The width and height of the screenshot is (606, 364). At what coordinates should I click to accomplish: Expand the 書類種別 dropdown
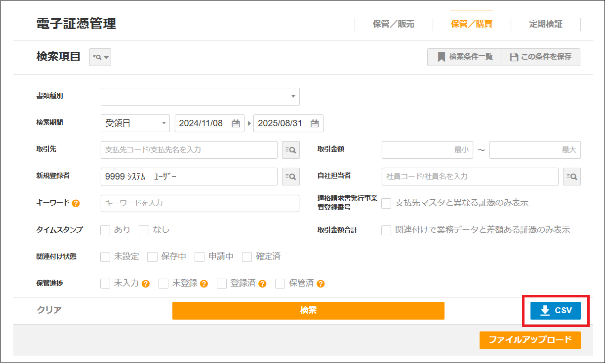tap(200, 97)
